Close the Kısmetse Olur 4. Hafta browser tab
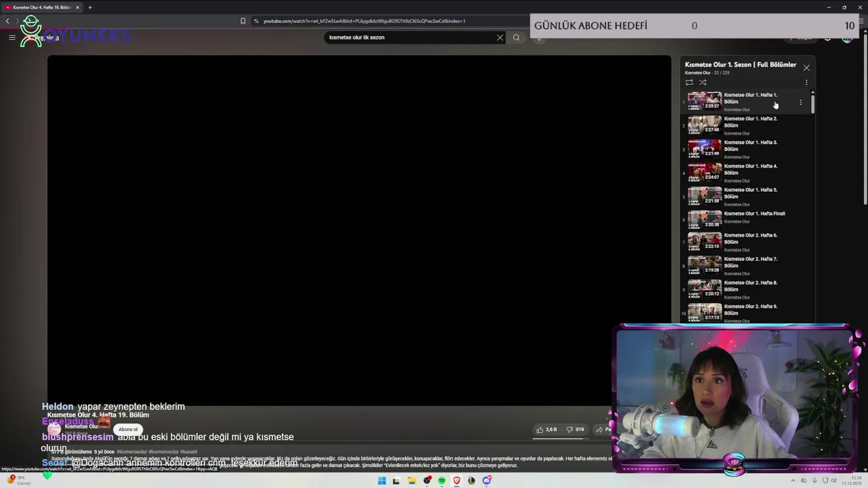Viewport: 868px width, 488px height. tap(77, 7)
